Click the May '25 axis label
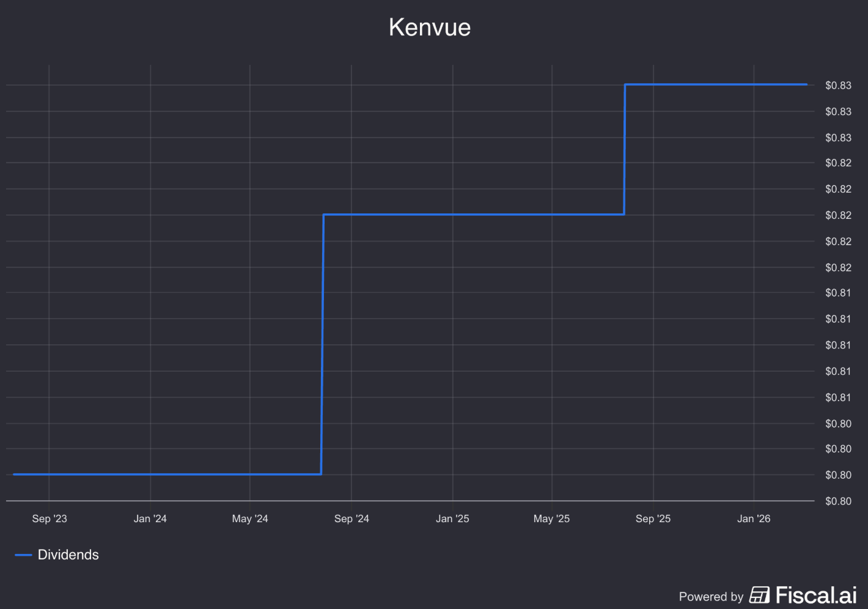The width and height of the screenshot is (868, 609). (x=551, y=519)
